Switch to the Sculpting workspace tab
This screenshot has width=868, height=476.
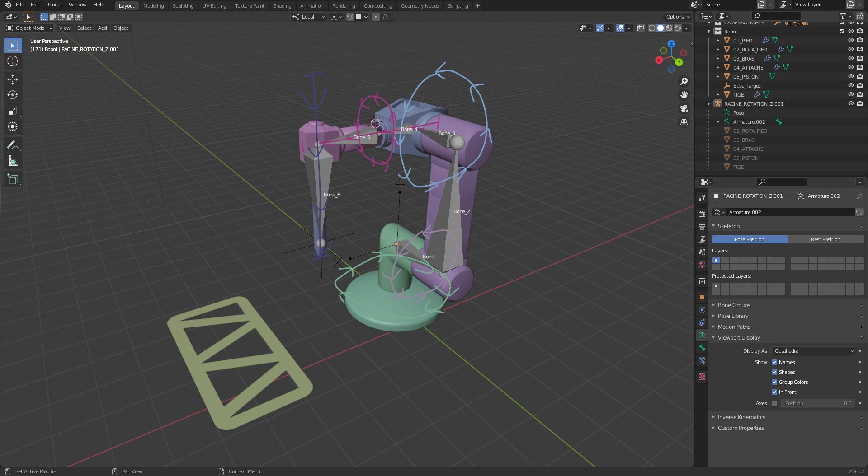[x=183, y=6]
